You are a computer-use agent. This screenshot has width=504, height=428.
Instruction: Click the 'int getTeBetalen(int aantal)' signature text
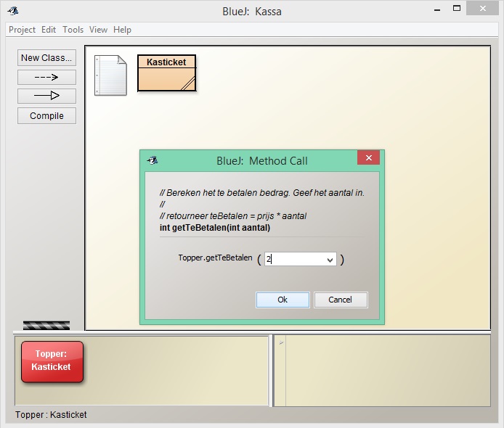pyautogui.click(x=215, y=228)
